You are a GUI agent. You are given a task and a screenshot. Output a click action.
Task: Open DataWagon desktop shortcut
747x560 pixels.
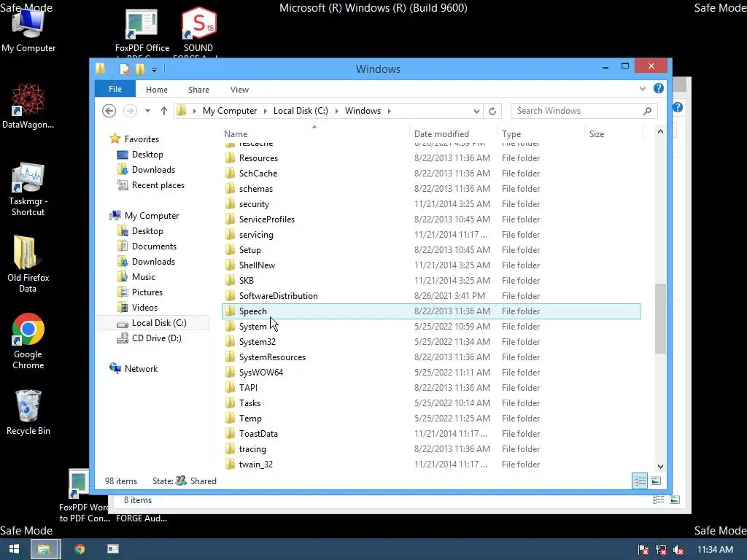(x=28, y=106)
